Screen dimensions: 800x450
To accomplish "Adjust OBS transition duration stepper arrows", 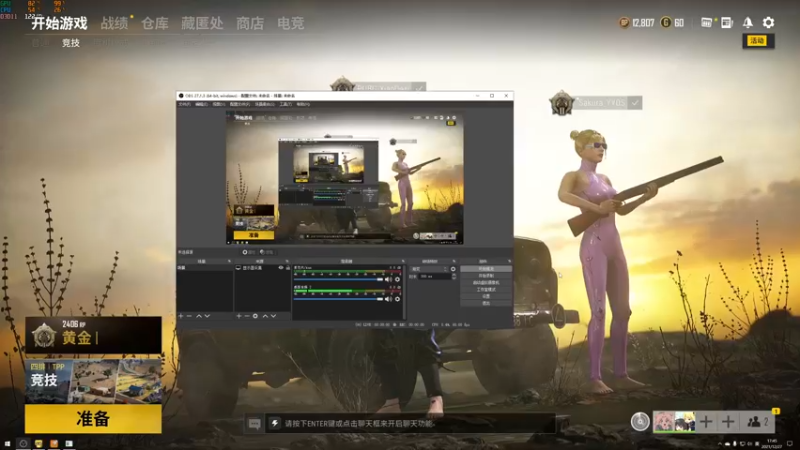I will point(454,276).
